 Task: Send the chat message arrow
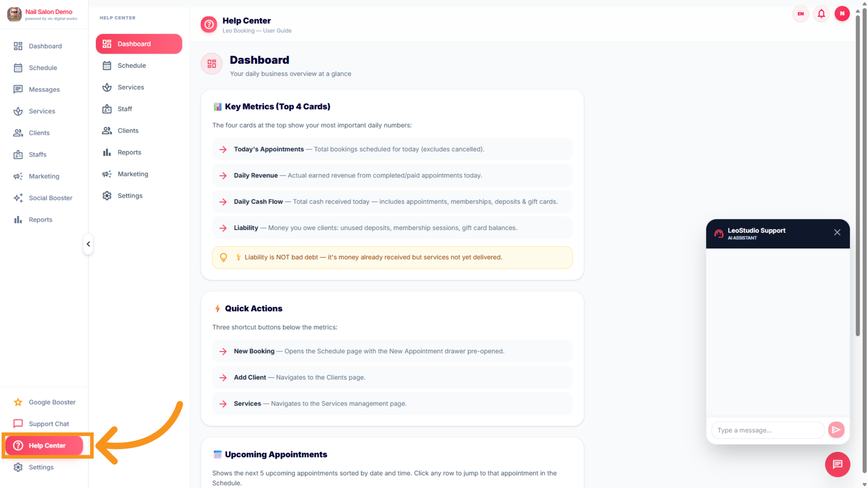[x=836, y=430]
